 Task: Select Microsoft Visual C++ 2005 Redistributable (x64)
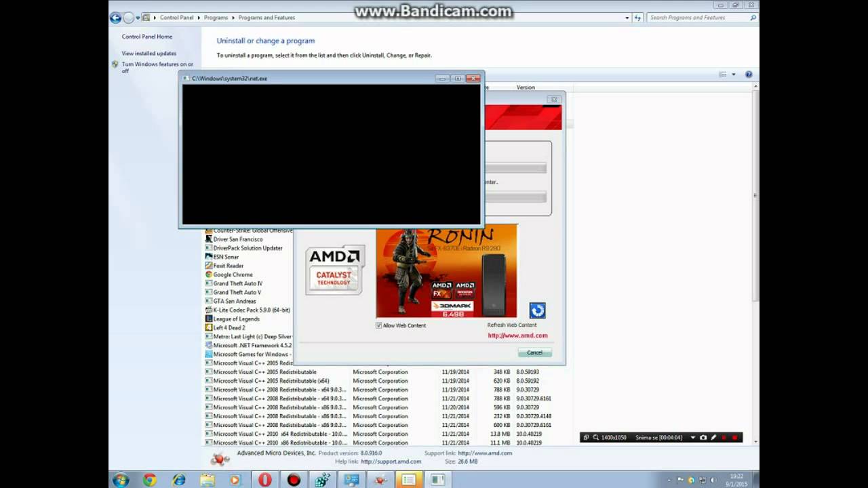271,381
